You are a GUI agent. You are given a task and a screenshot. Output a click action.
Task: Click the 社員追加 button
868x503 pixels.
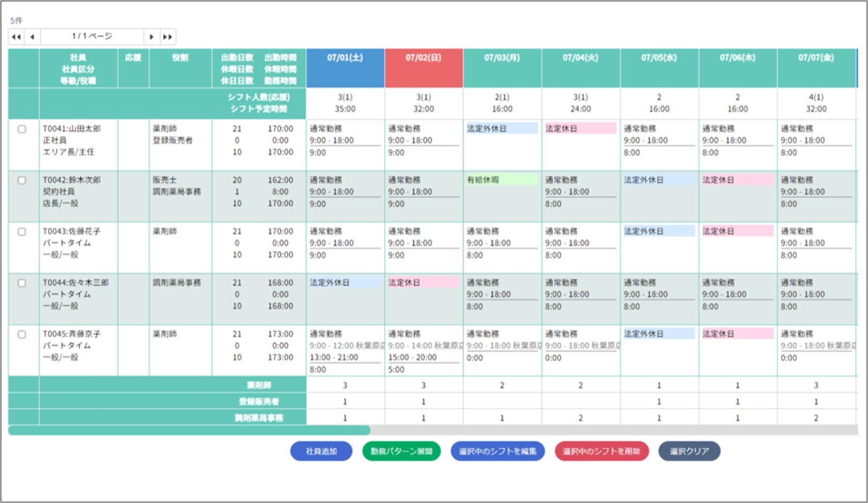pyautogui.click(x=321, y=451)
